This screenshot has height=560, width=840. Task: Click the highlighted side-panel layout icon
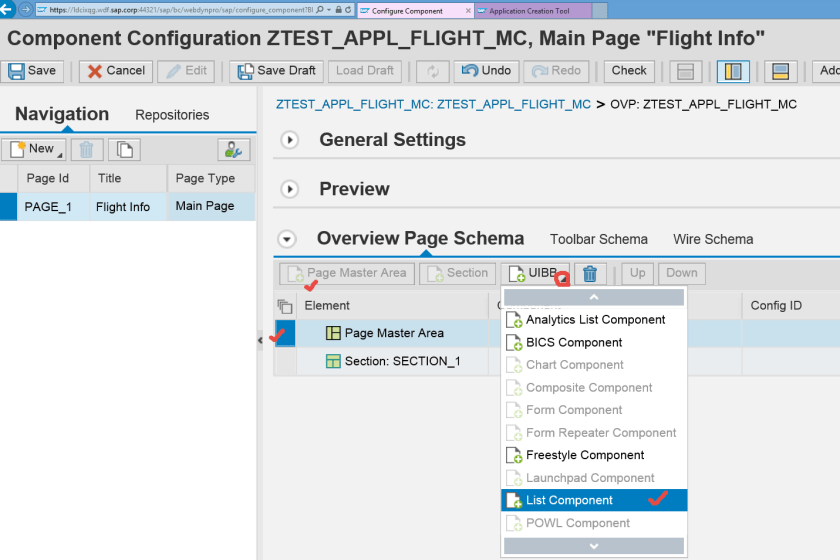[733, 71]
